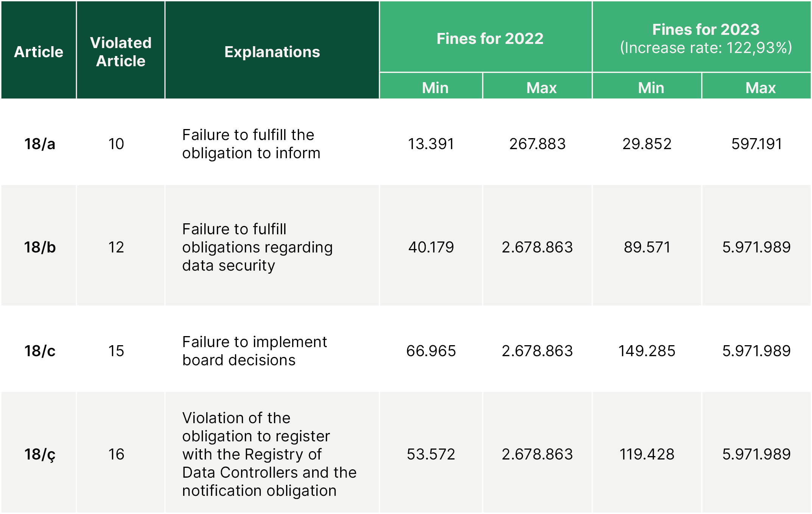Click the 13.391 minimum fine value
Viewport: 812px width, 514px height.
pyautogui.click(x=431, y=144)
